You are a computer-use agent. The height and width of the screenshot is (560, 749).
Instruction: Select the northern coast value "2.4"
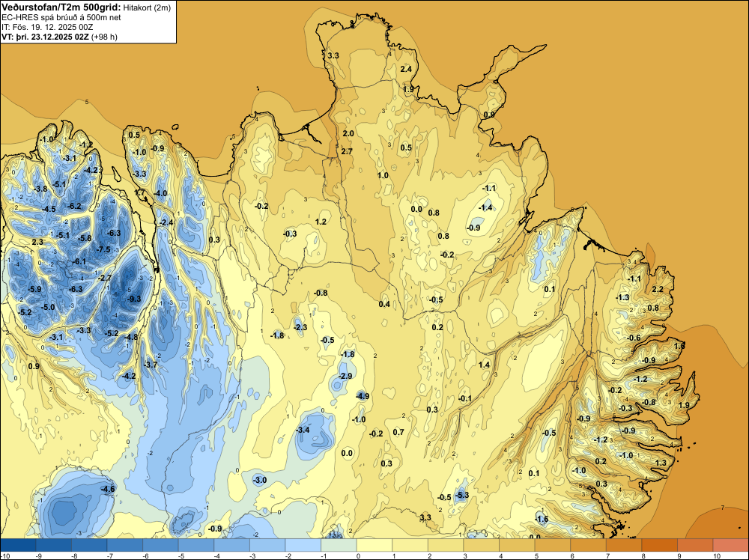pos(405,69)
